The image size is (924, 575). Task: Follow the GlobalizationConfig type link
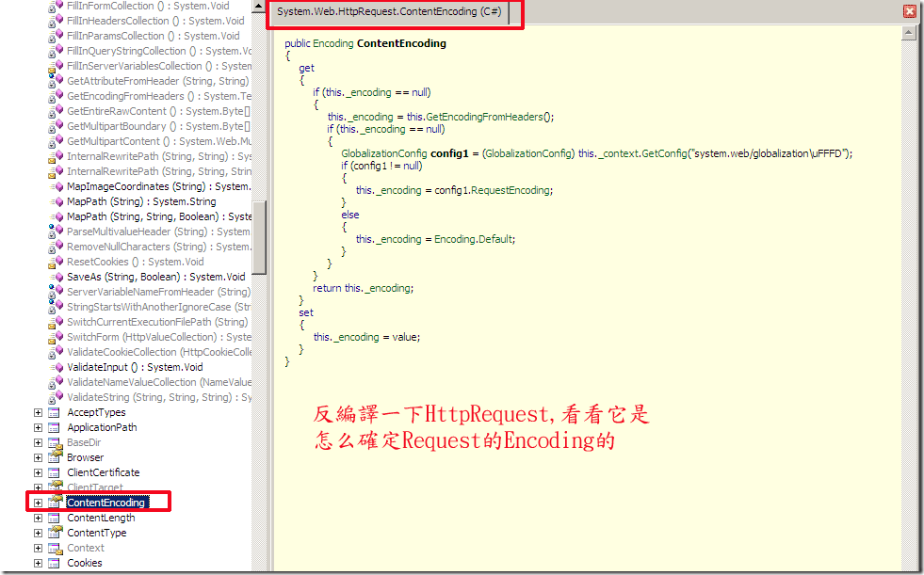[x=384, y=153]
